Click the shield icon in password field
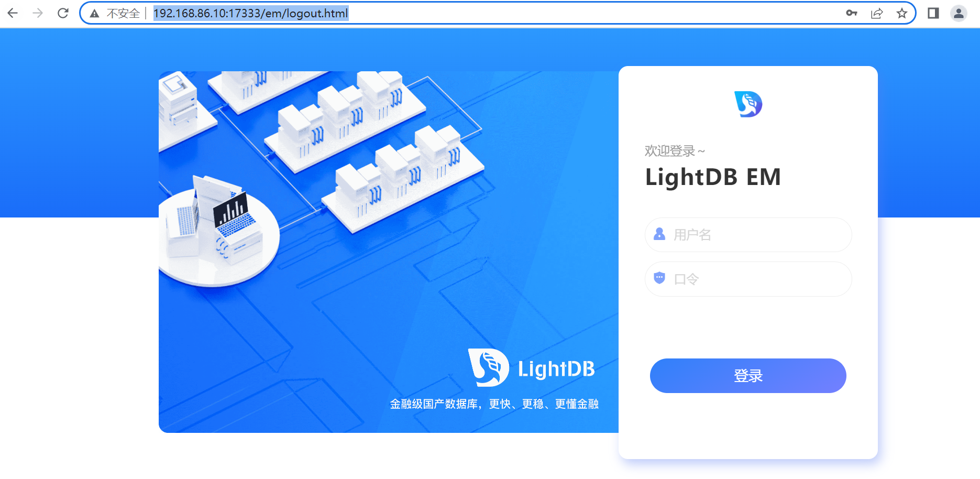980x479 pixels. 659,278
